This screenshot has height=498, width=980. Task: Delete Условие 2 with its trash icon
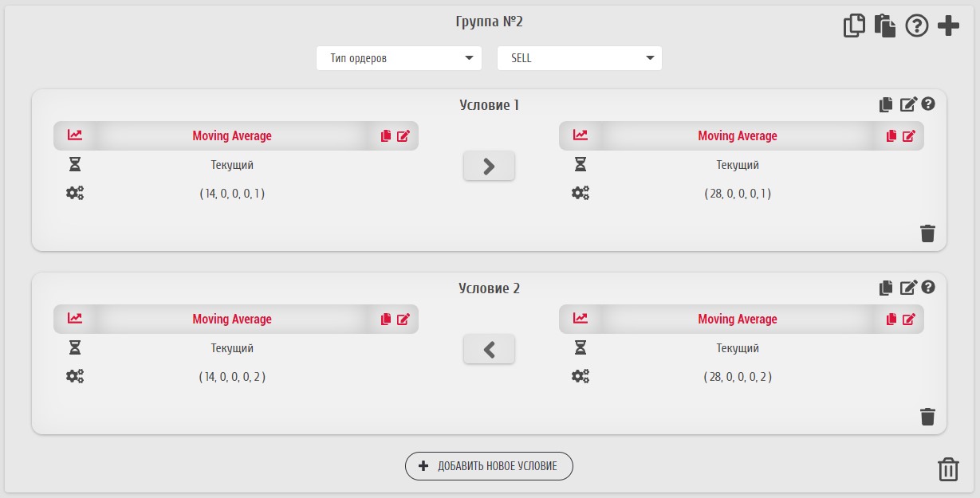click(927, 417)
